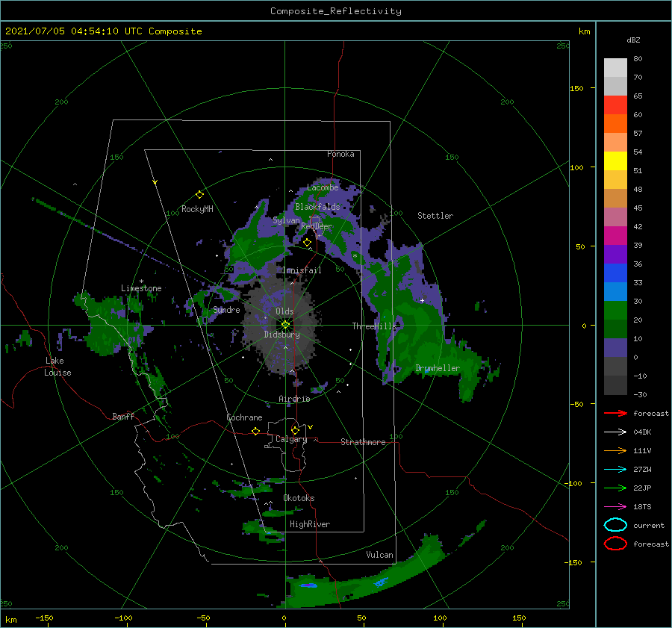Click the Drumheller label
The height and width of the screenshot is (628, 672).
[x=438, y=368]
